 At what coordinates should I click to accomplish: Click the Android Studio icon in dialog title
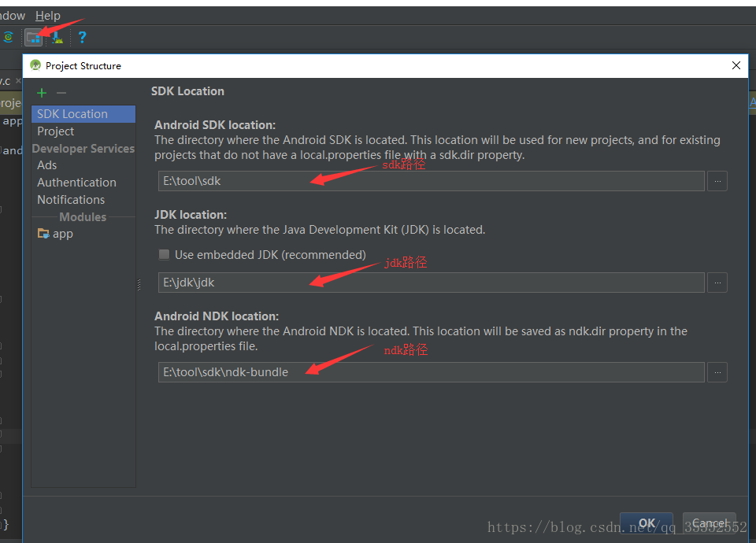(x=35, y=65)
